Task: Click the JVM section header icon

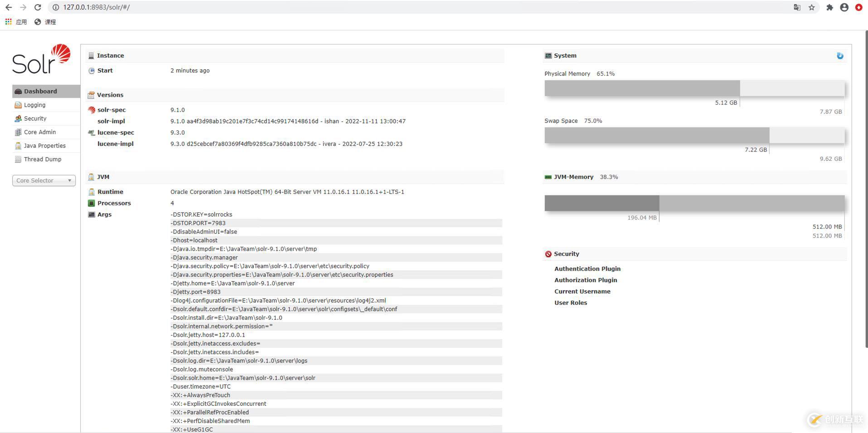Action: [91, 177]
